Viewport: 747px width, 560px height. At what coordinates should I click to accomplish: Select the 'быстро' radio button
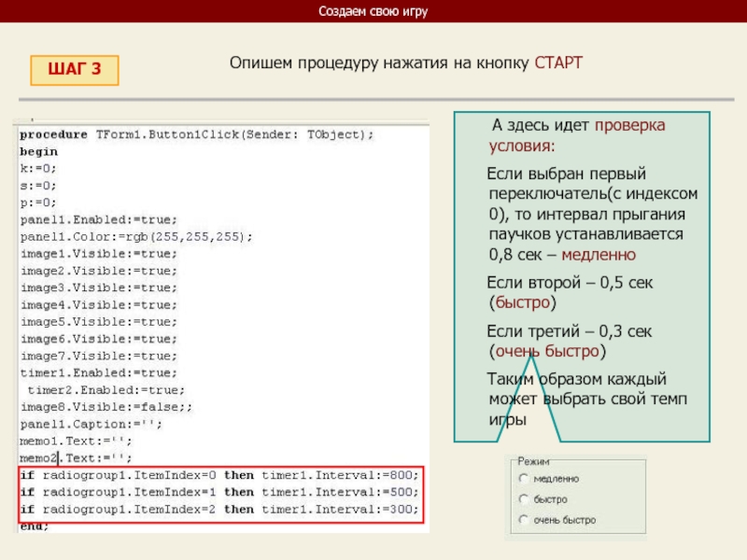[524, 499]
